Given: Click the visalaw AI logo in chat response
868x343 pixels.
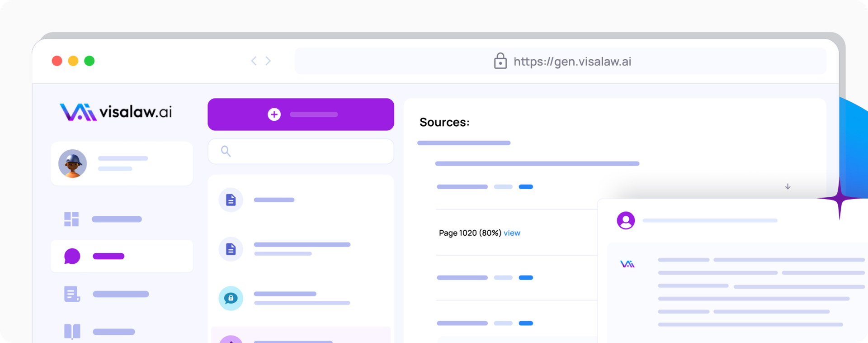Looking at the screenshot, I should coord(627,264).
